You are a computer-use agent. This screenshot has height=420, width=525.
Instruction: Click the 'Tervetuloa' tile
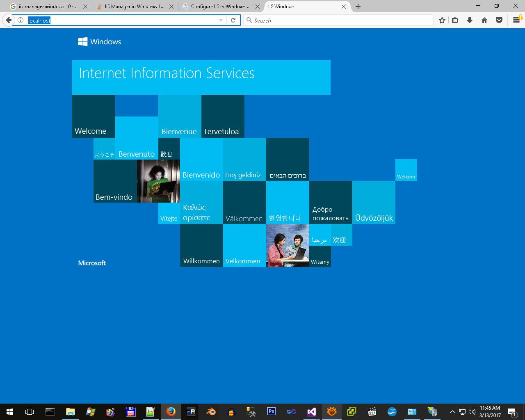point(223,116)
